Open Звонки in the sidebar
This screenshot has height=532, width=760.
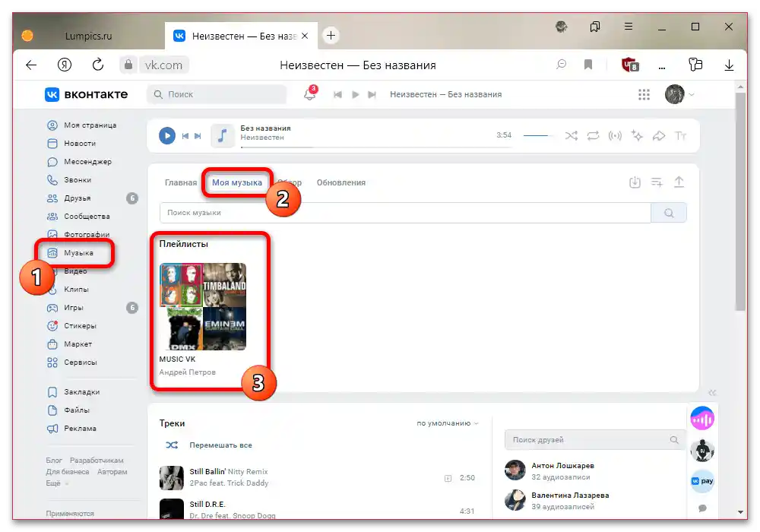click(x=69, y=180)
